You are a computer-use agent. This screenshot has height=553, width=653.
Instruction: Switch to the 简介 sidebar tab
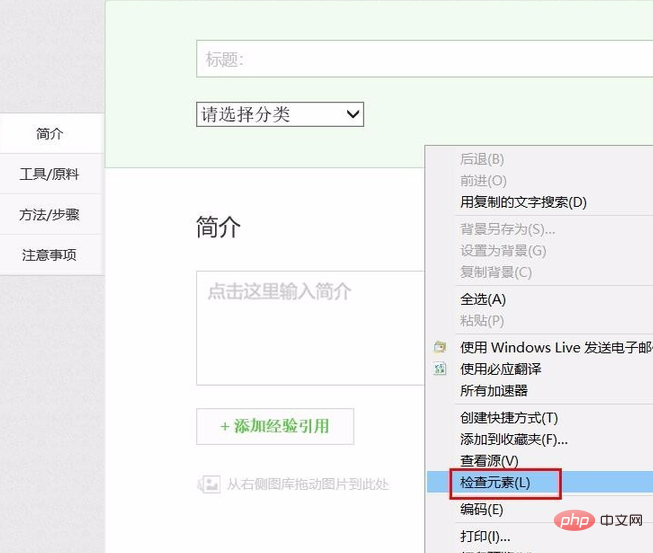click(50, 134)
